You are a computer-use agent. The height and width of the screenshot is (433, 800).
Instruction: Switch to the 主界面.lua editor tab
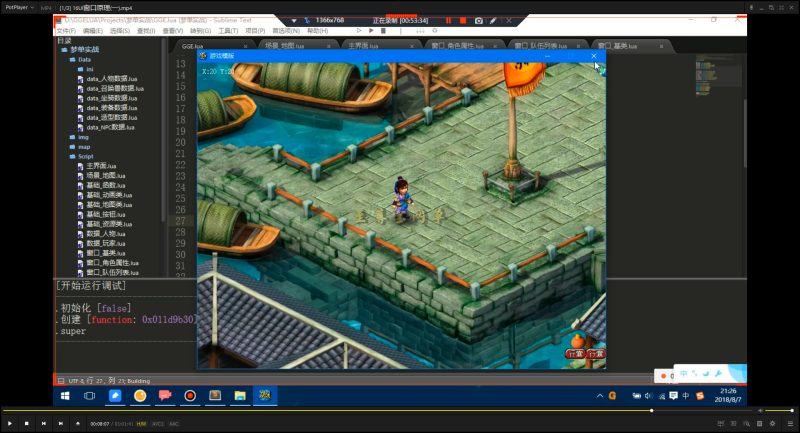click(x=363, y=46)
